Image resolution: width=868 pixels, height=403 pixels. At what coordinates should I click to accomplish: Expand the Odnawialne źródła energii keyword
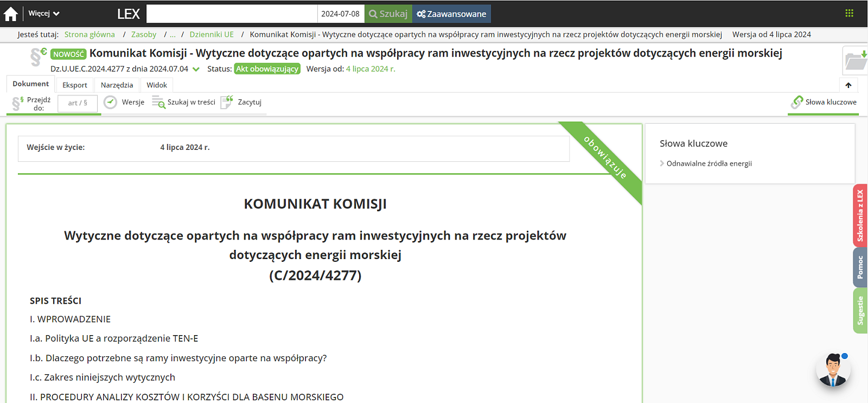[709, 163]
